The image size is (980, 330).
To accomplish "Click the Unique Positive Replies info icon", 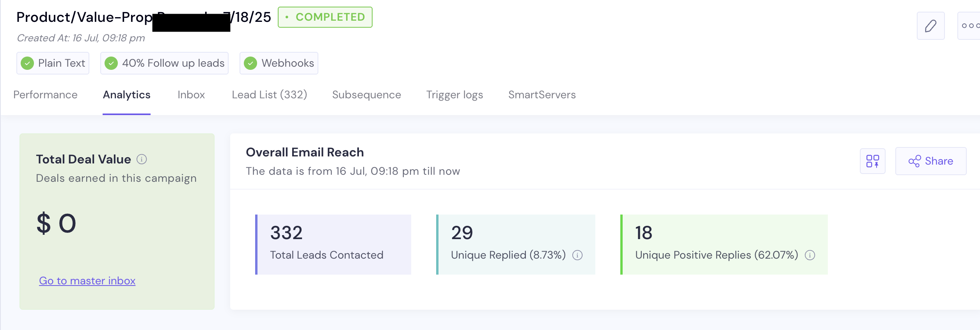I will click(x=810, y=255).
